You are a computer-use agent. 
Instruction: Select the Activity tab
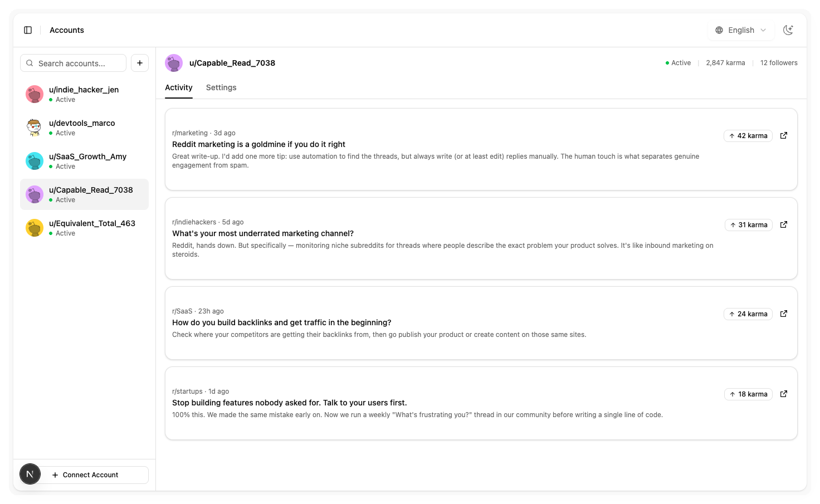click(179, 87)
